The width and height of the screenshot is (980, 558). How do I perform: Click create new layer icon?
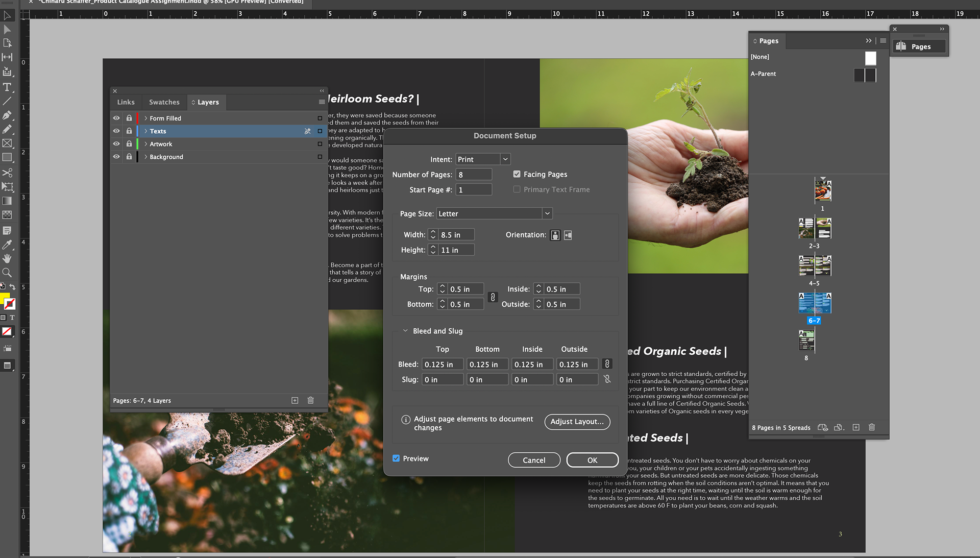tap(295, 401)
